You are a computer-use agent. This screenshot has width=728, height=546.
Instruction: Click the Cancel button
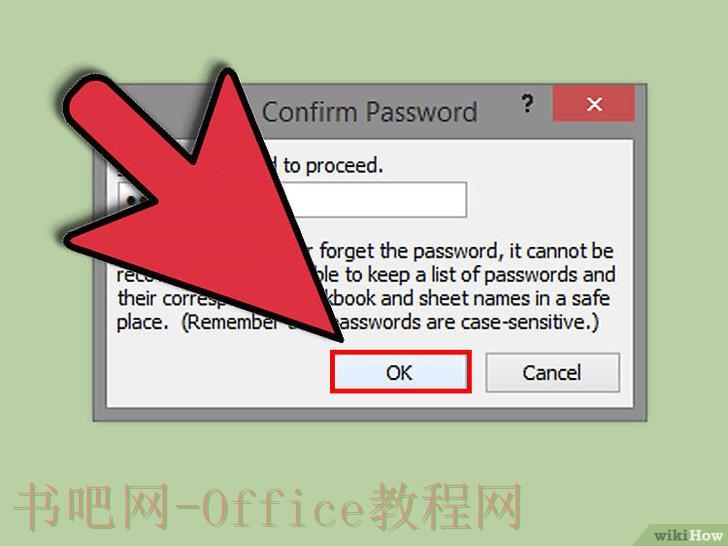coord(552,372)
